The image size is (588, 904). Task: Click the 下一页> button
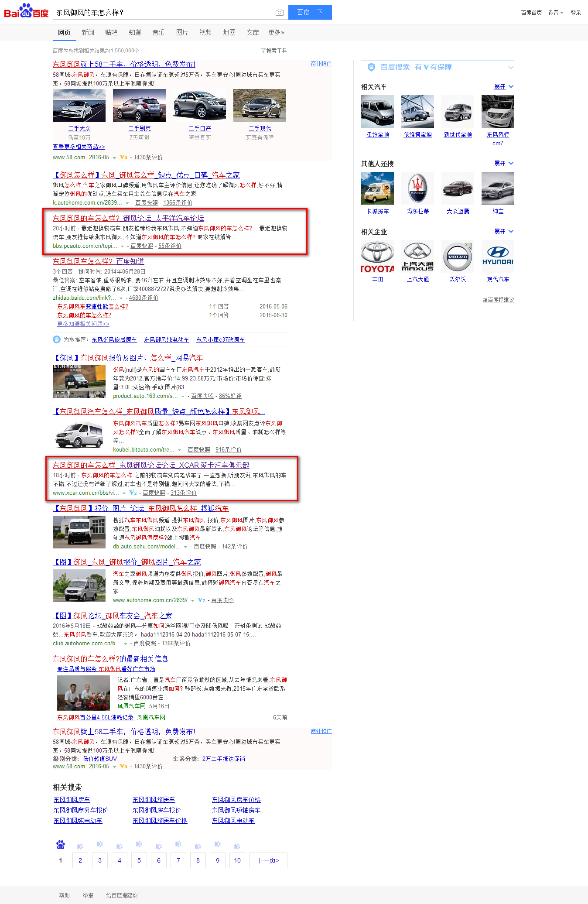click(268, 860)
